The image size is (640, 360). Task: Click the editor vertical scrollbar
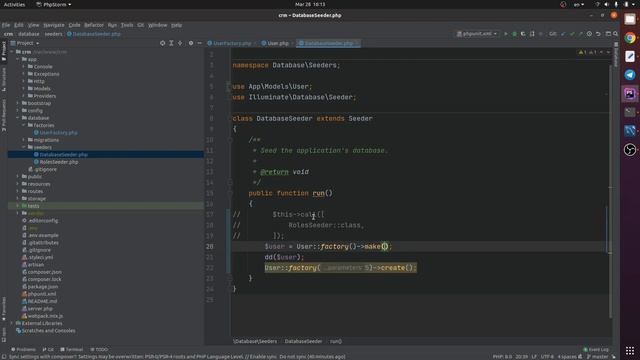pyautogui.click(x=610, y=192)
